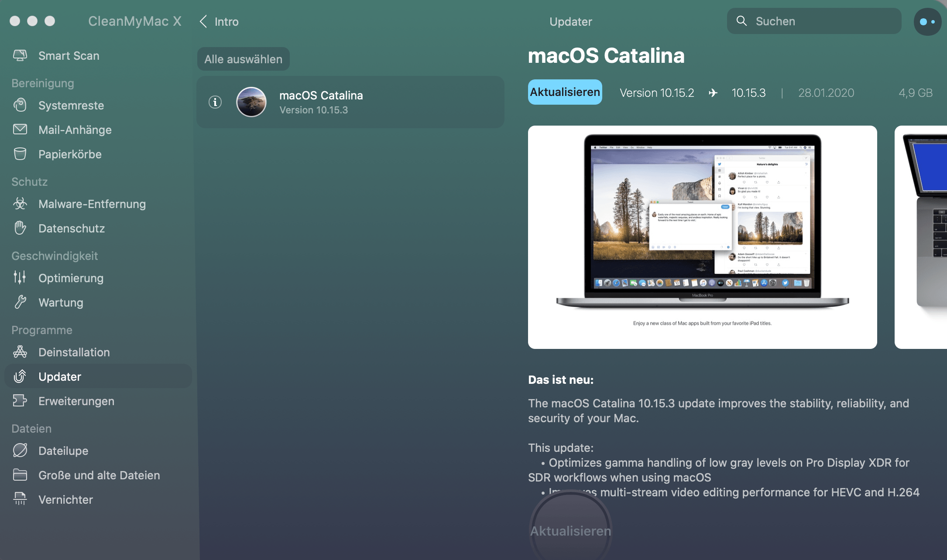947x560 pixels.
Task: Click the Erweiterungen plug-in icon
Action: (20, 401)
